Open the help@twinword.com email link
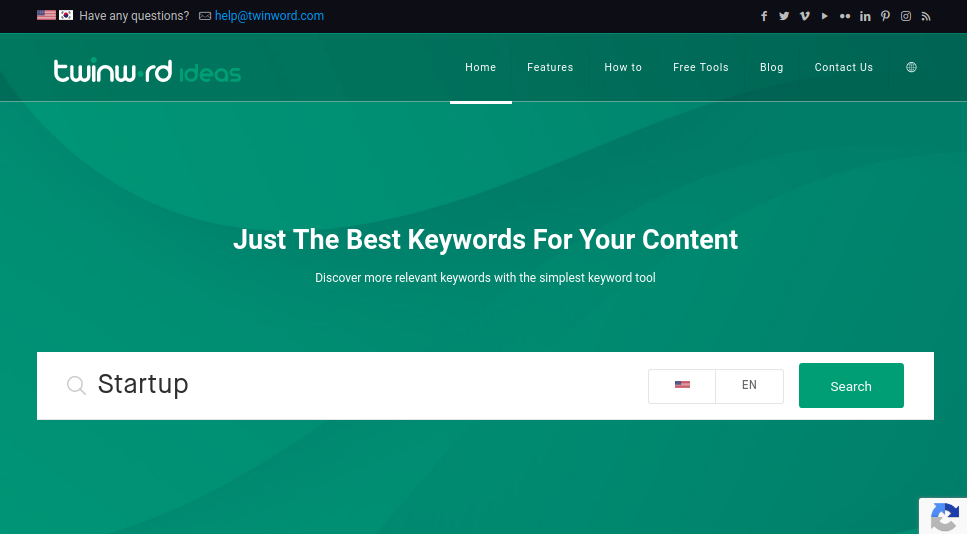The image size is (967, 534). 269,16
